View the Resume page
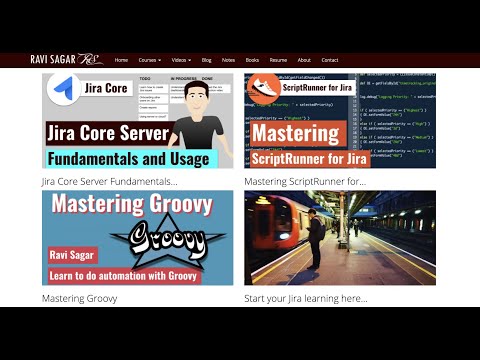The height and width of the screenshot is (360, 480). click(278, 60)
